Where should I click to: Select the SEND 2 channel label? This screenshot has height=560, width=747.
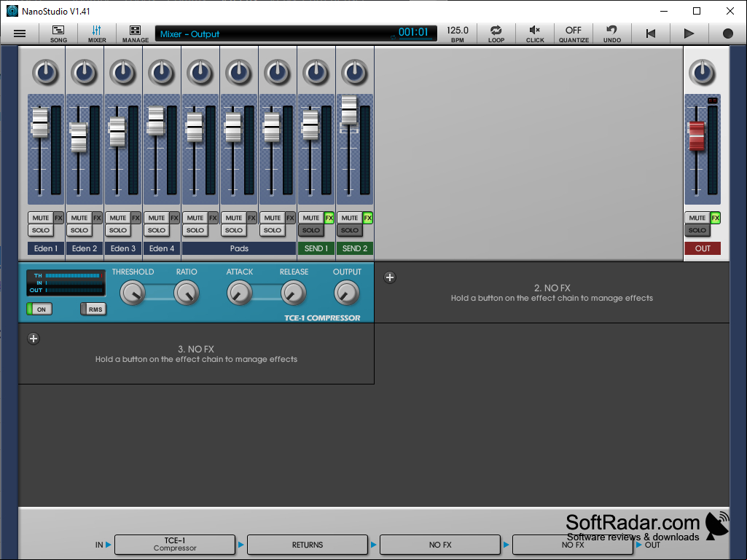click(354, 248)
